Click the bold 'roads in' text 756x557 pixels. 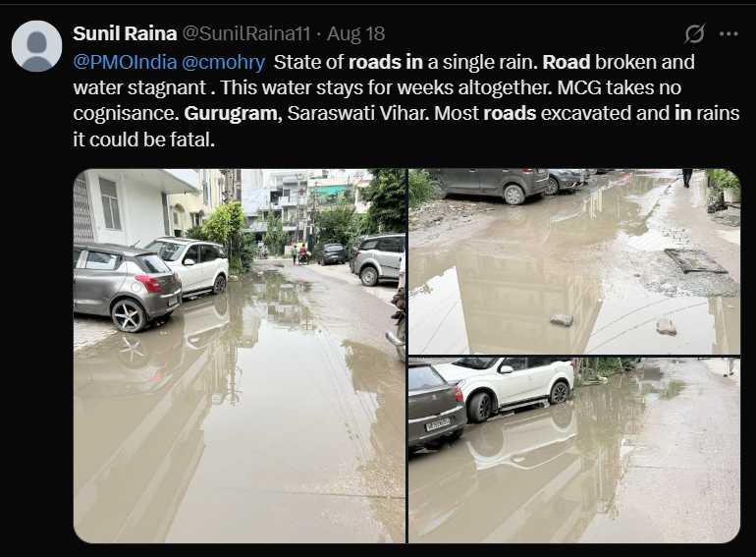[385, 62]
